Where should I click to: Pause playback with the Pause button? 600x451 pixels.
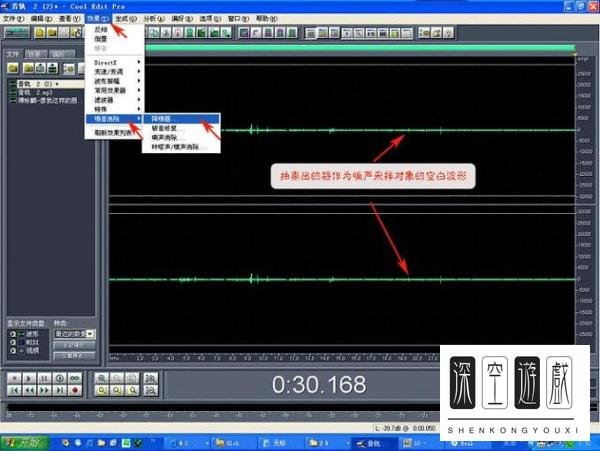[44, 378]
